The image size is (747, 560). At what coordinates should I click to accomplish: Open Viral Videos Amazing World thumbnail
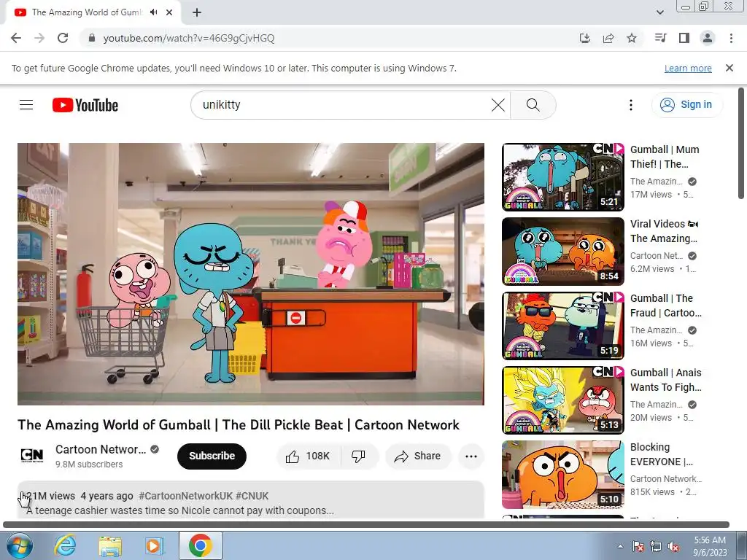(x=563, y=252)
